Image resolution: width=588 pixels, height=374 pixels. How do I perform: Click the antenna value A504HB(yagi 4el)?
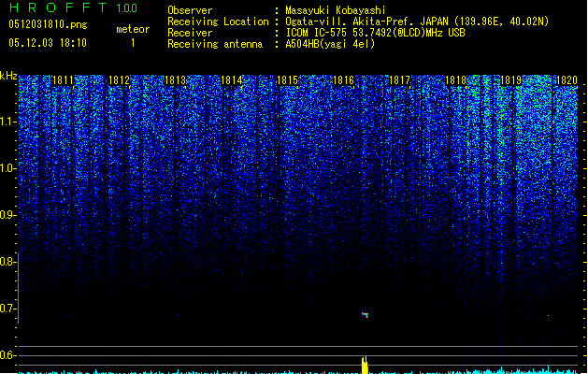tap(330, 44)
